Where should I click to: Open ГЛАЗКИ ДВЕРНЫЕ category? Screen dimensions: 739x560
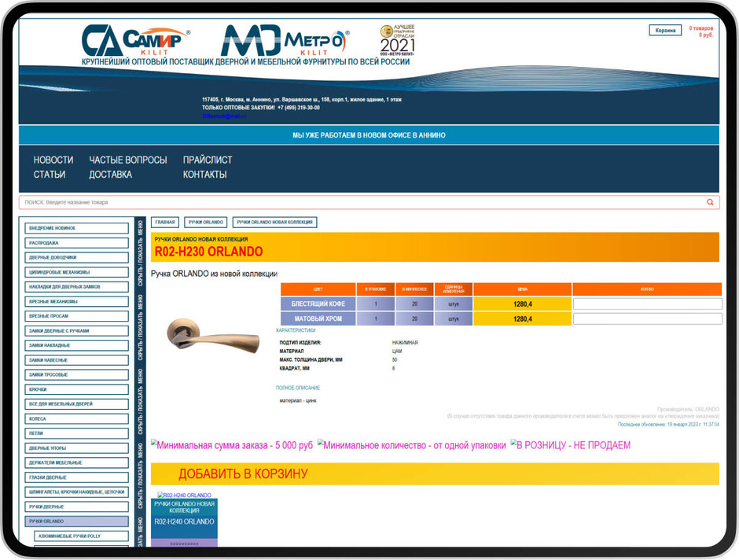76,477
